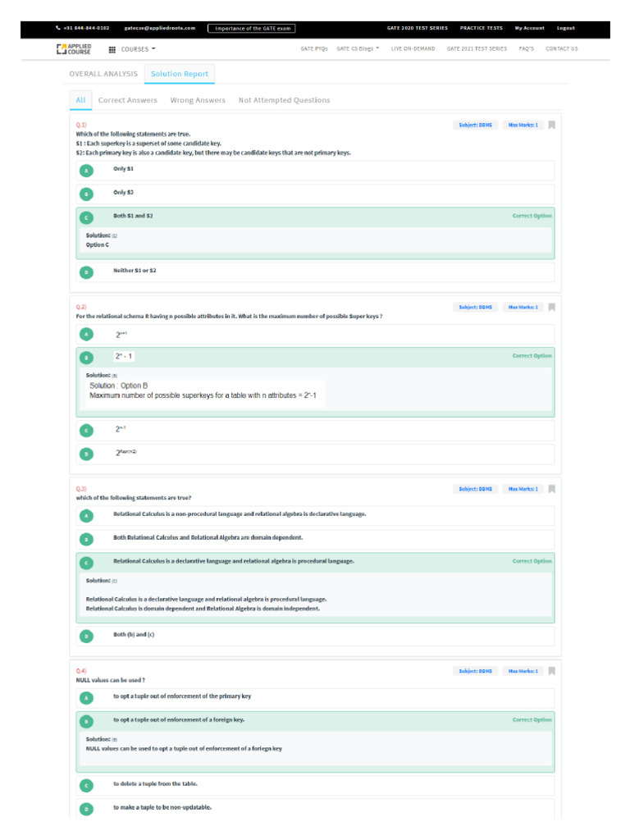This screenshot has width=630, height=840.
Task: Open the GATE CS Blogs dropdown
Action: click(x=358, y=49)
